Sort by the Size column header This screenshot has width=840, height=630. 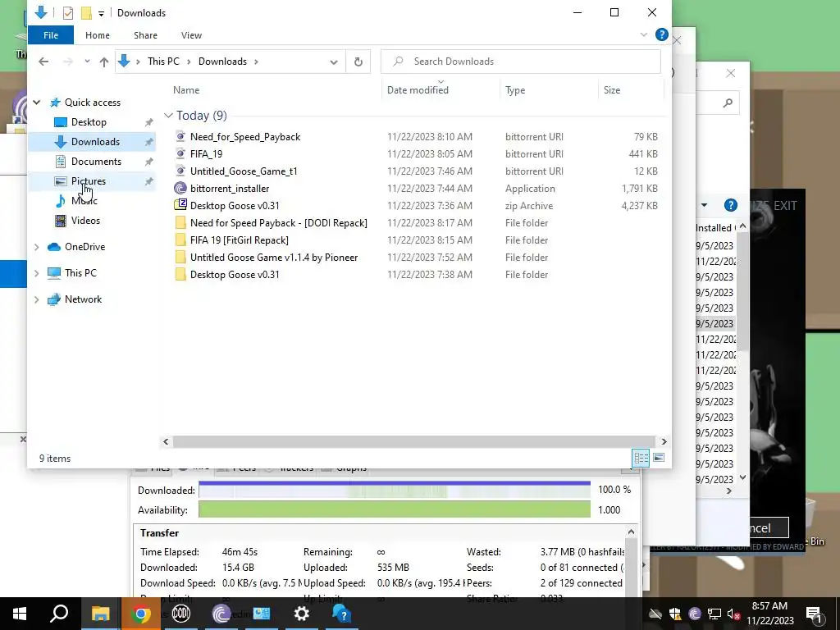(612, 90)
